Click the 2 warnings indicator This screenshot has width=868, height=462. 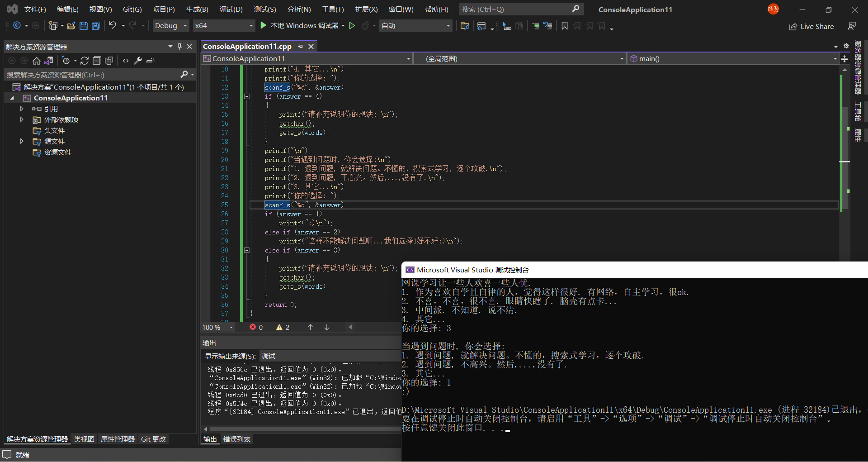(x=283, y=327)
